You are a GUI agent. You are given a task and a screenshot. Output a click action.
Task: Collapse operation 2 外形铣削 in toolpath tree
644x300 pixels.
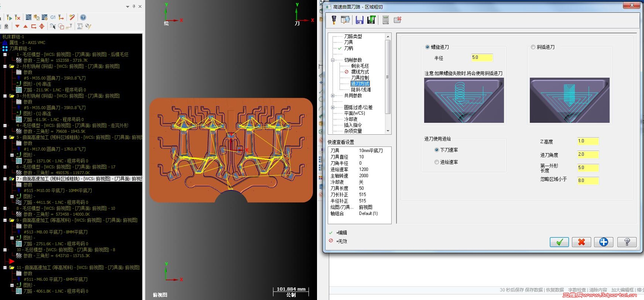5,66
